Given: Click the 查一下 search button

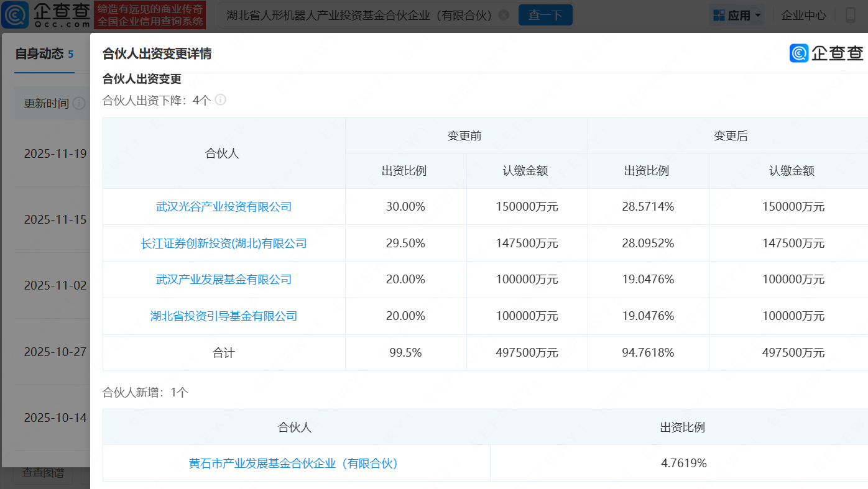Looking at the screenshot, I should tap(545, 15).
